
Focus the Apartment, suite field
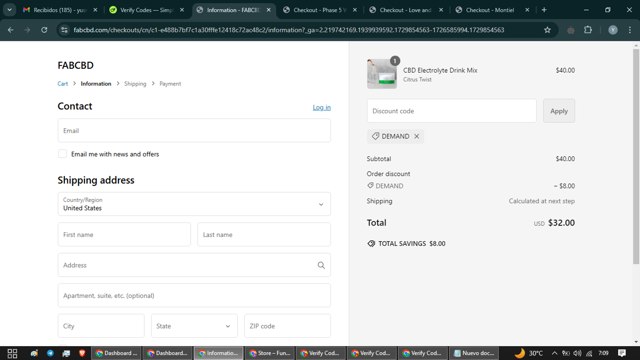(194, 296)
